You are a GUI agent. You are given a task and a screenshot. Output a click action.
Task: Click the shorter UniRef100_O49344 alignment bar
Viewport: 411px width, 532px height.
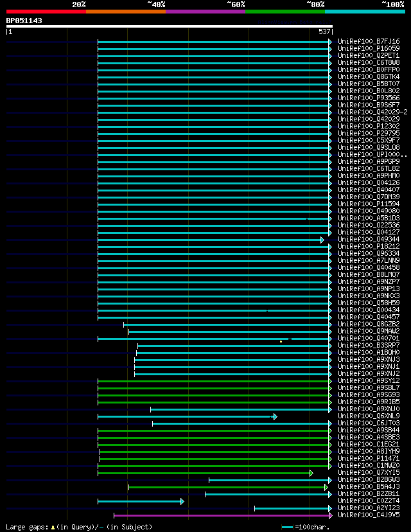(211, 240)
